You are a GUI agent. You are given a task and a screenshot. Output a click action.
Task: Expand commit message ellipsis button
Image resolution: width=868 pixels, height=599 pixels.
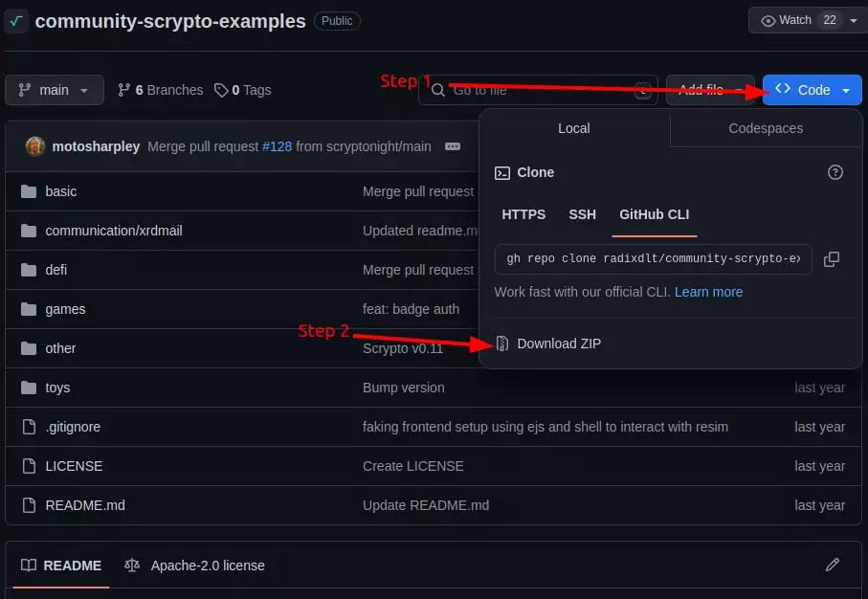coord(453,146)
